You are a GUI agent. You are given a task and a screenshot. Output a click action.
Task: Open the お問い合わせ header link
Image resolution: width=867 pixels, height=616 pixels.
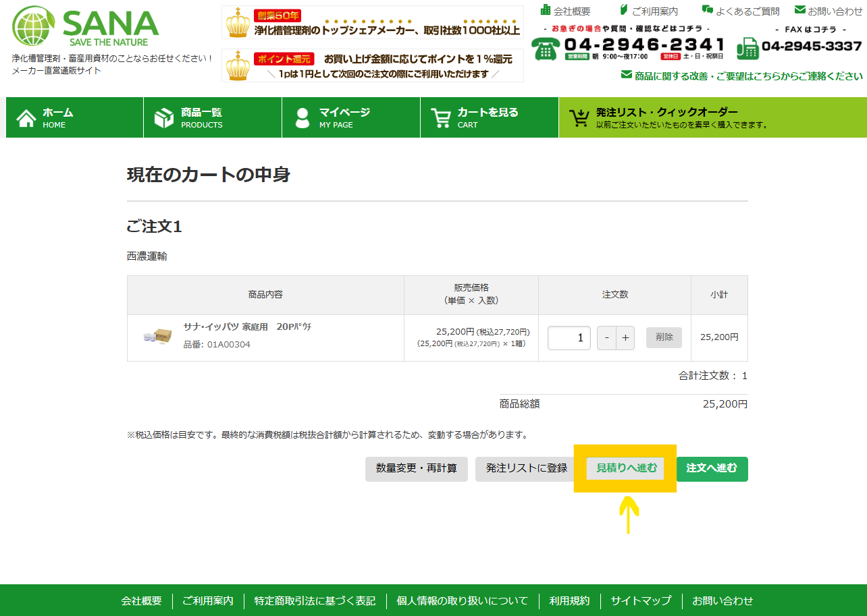pos(835,11)
